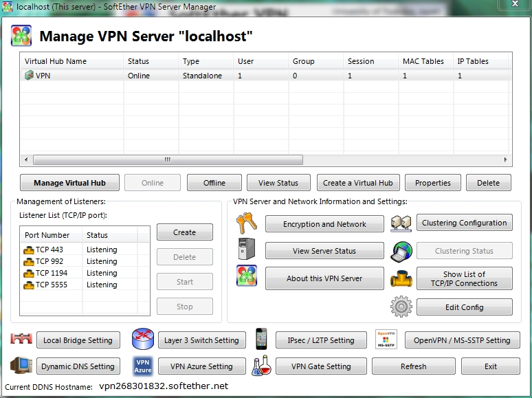
Task: Click the twin servers clustering configuration icon
Action: pos(401,223)
